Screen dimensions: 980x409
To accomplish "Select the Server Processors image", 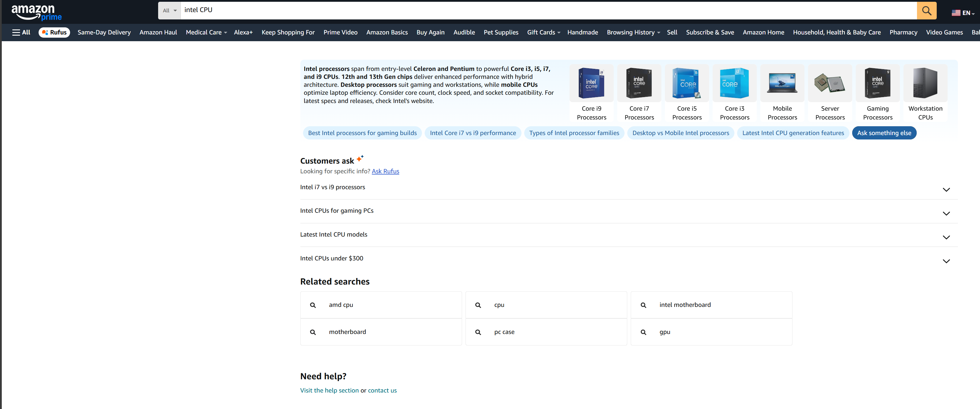I will click(x=830, y=83).
